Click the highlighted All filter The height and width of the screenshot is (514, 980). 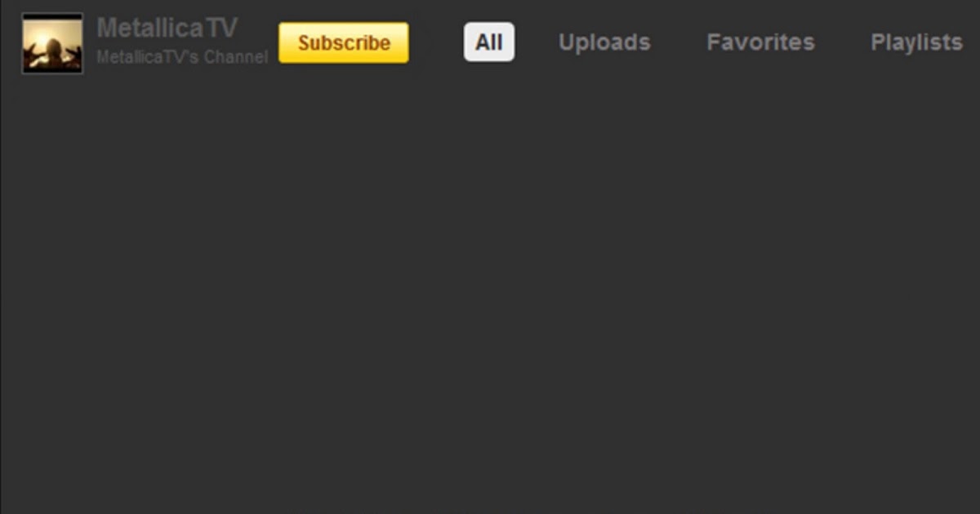pos(489,42)
